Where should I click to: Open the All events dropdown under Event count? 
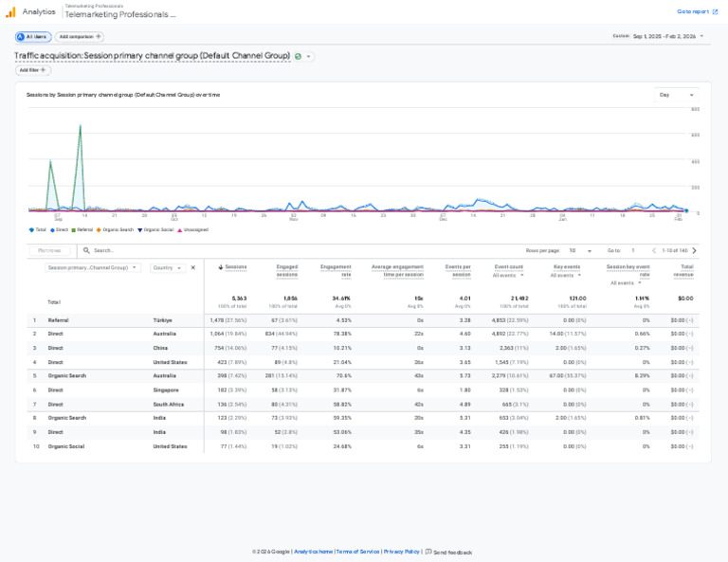click(508, 276)
